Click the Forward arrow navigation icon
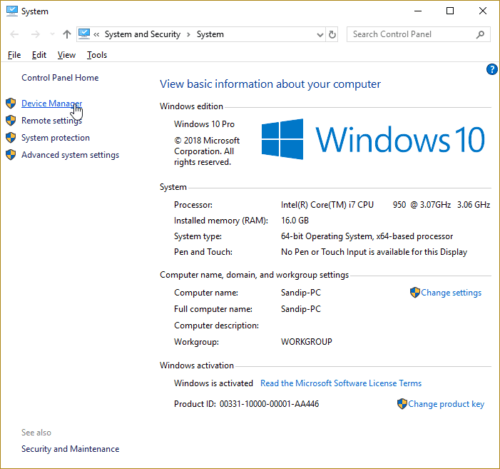 point(35,34)
